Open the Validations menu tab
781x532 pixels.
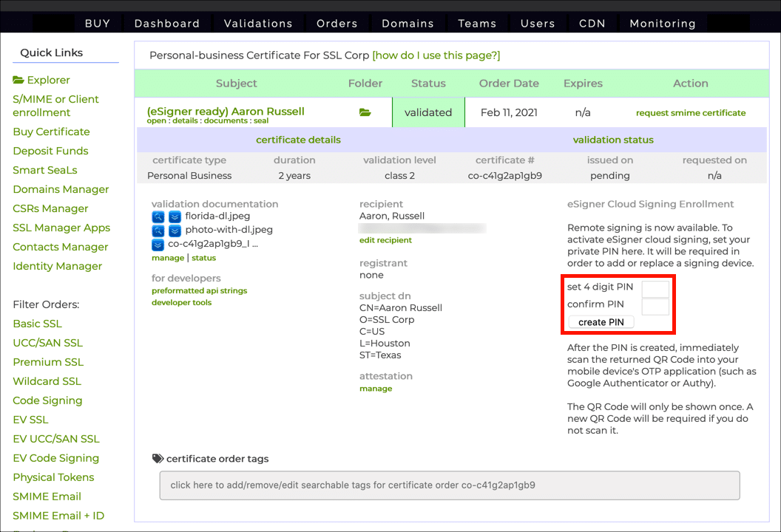258,24
